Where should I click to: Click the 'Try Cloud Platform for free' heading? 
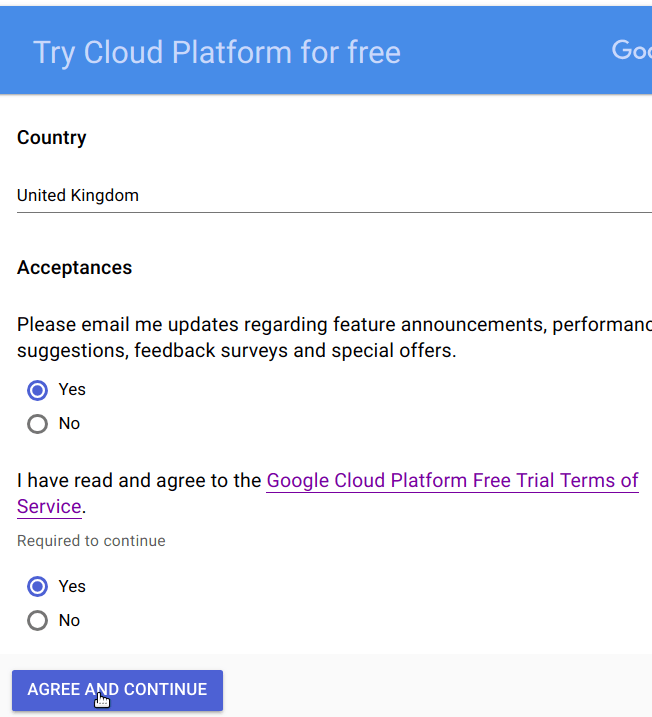tap(217, 52)
